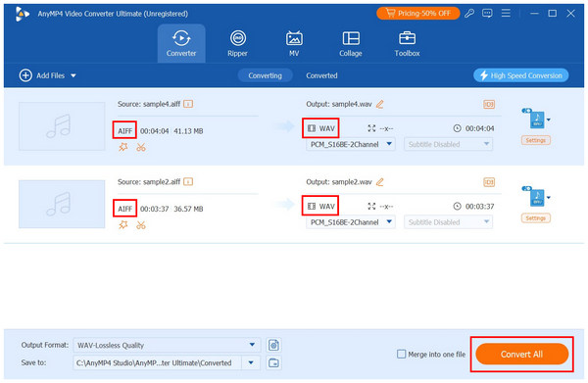The width and height of the screenshot is (588, 383).
Task: Open the Save to path dropdown
Action: coord(251,362)
